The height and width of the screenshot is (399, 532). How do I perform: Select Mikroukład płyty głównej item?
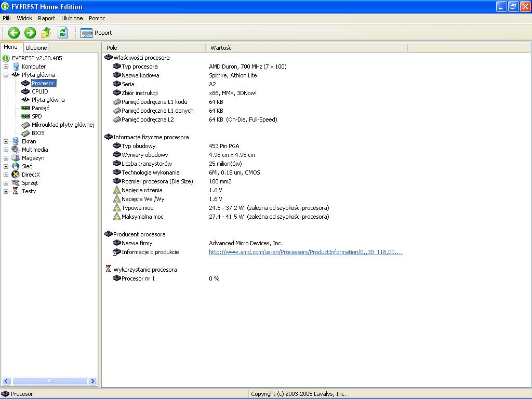click(x=62, y=125)
